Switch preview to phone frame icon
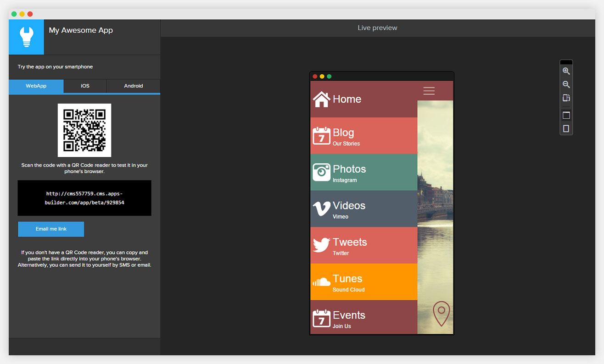604x364 pixels. pyautogui.click(x=566, y=128)
